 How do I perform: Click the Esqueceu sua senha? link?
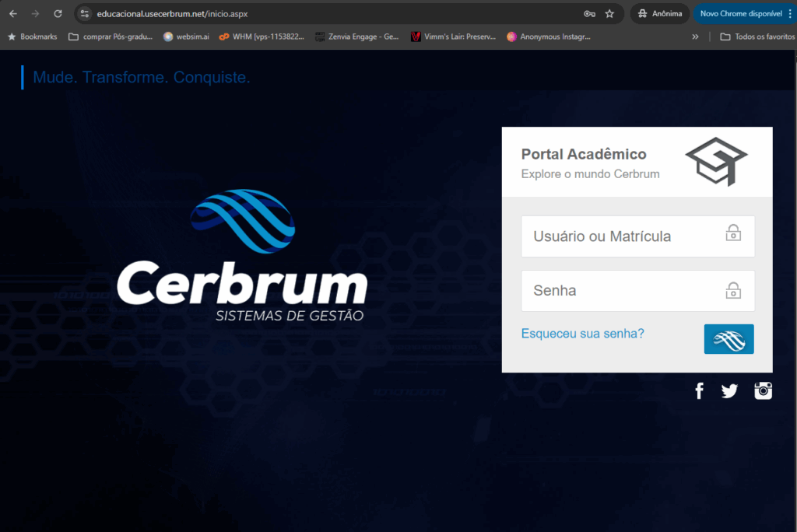(582, 334)
